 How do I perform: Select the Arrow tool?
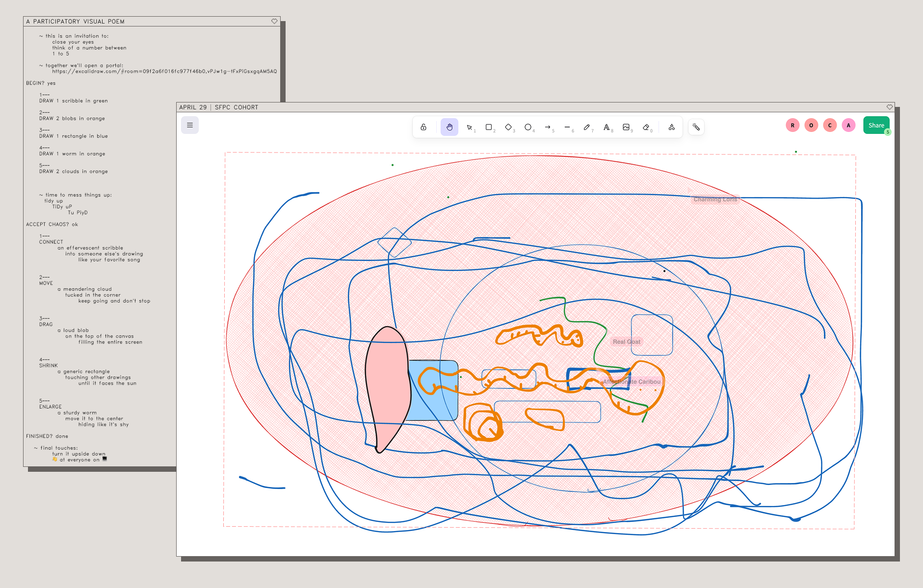548,127
